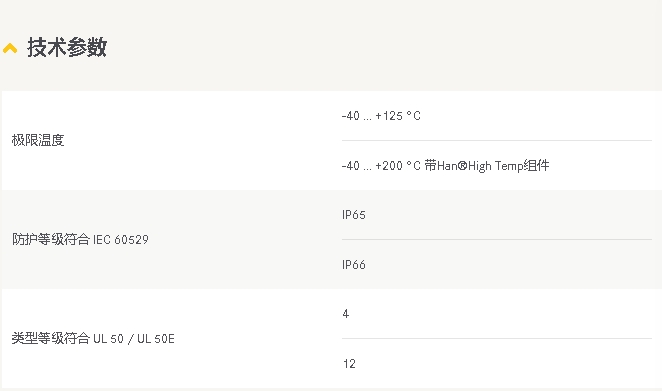This screenshot has width=662, height=391.
Task: Click the type rating value 12
Action: [349, 364]
